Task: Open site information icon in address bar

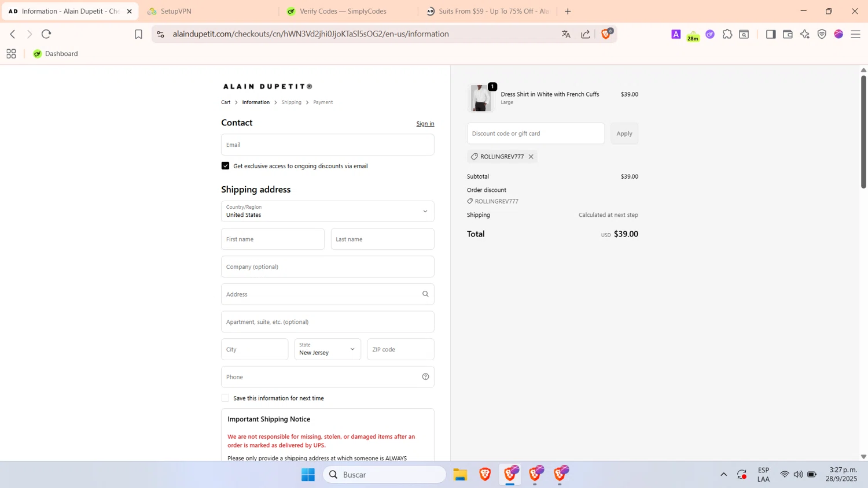Action: click(x=161, y=34)
